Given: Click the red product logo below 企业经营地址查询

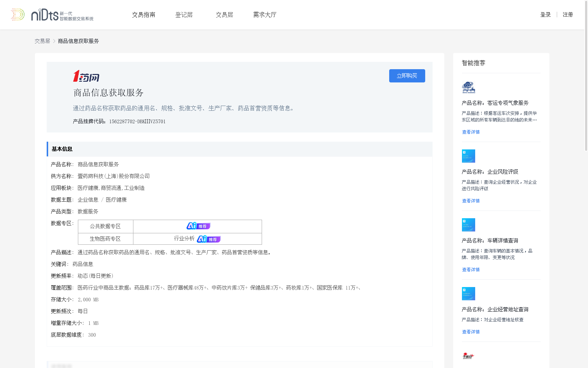Looking at the screenshot, I should point(469,356).
